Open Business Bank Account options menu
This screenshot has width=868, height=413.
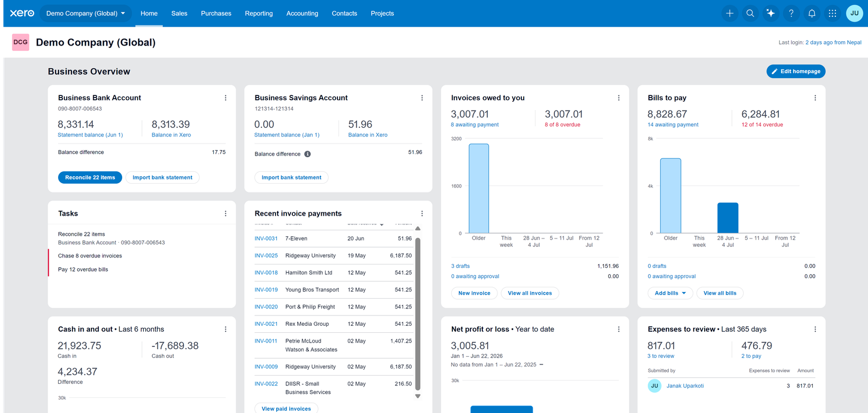click(226, 98)
